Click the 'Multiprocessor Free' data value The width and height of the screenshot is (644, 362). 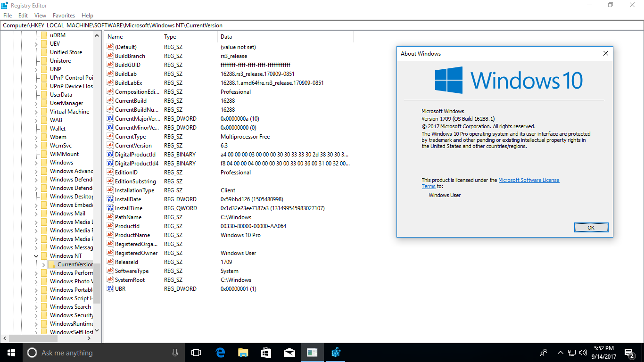click(x=245, y=137)
